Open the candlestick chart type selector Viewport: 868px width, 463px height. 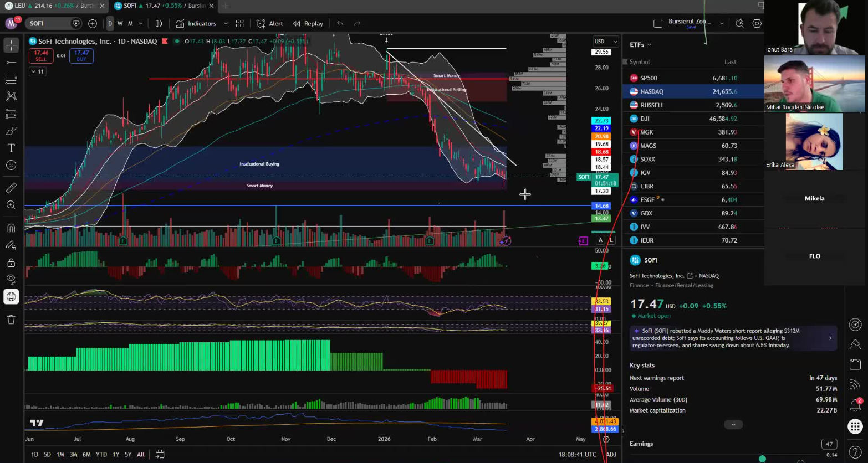pos(159,23)
